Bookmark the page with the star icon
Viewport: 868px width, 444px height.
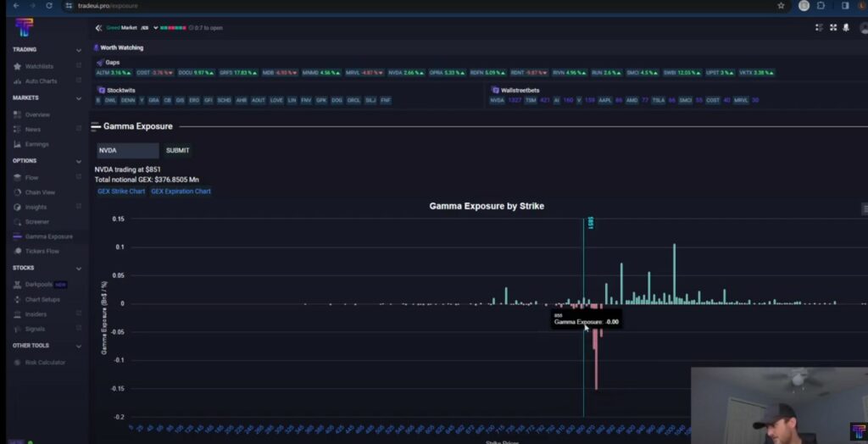pyautogui.click(x=781, y=6)
